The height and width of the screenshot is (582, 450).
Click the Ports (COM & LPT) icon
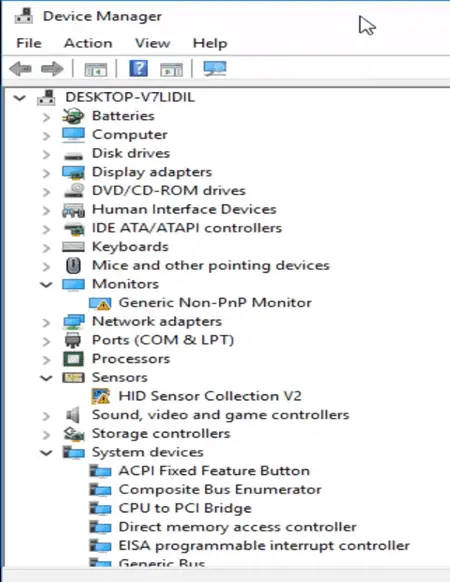[x=73, y=340]
